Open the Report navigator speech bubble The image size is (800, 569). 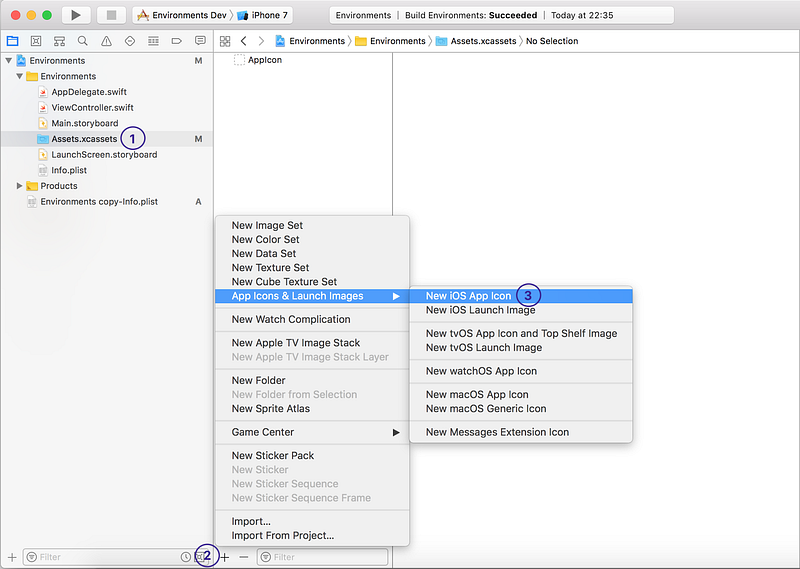pyautogui.click(x=200, y=41)
